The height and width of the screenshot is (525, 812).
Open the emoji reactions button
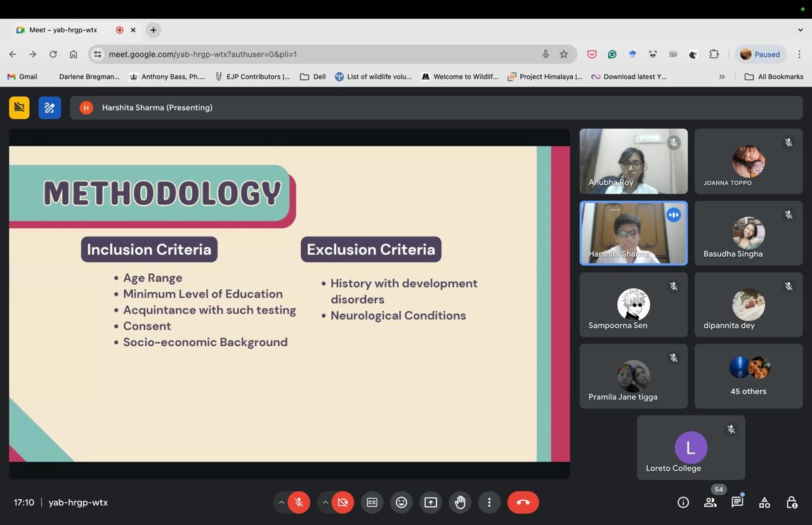tap(401, 502)
